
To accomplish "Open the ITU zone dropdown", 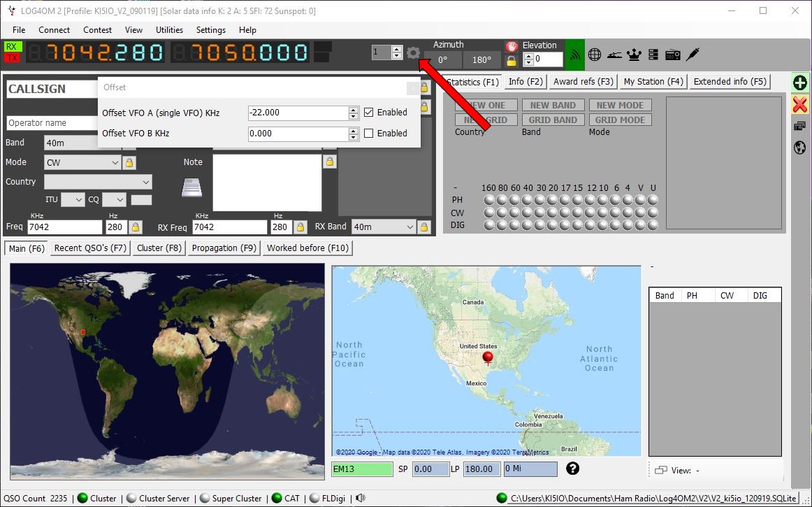I will 73,199.
